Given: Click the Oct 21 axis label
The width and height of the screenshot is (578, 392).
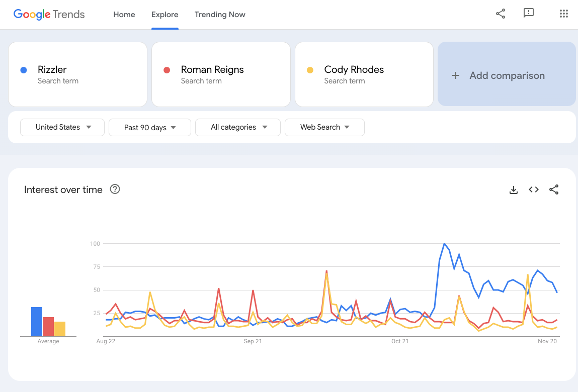Looking at the screenshot, I should (400, 341).
